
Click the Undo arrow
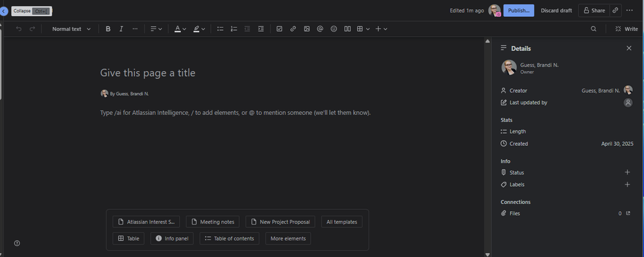[19, 29]
